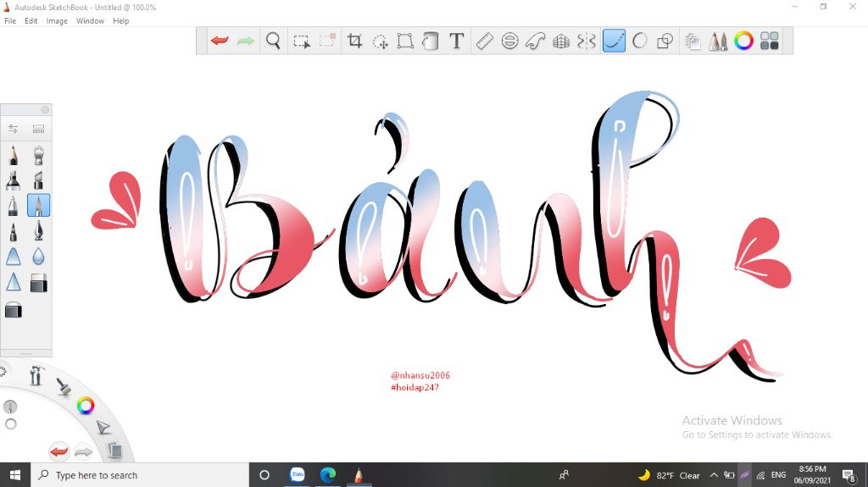The image size is (868, 487).
Task: Open Microsoft Edge from the taskbar
Action: (x=328, y=475)
